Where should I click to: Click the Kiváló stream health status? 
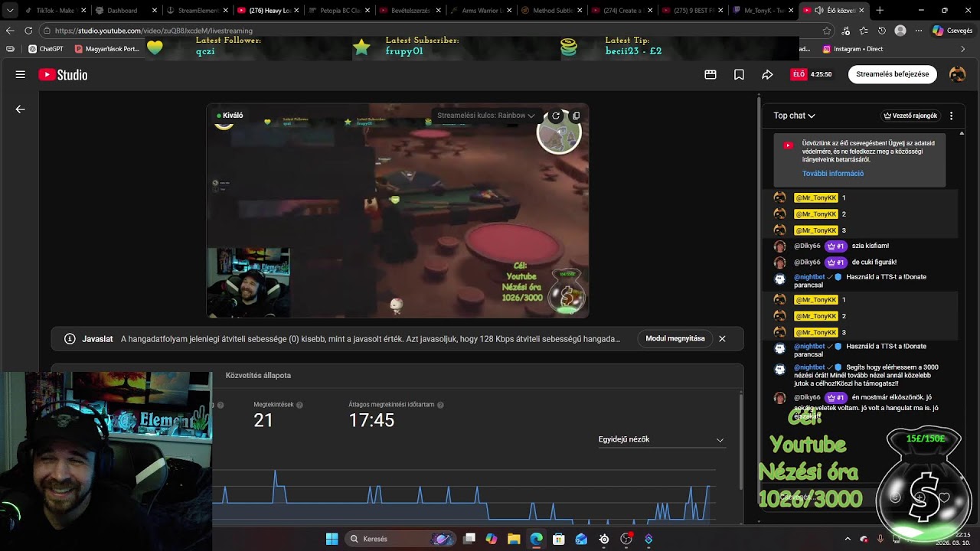(x=230, y=116)
